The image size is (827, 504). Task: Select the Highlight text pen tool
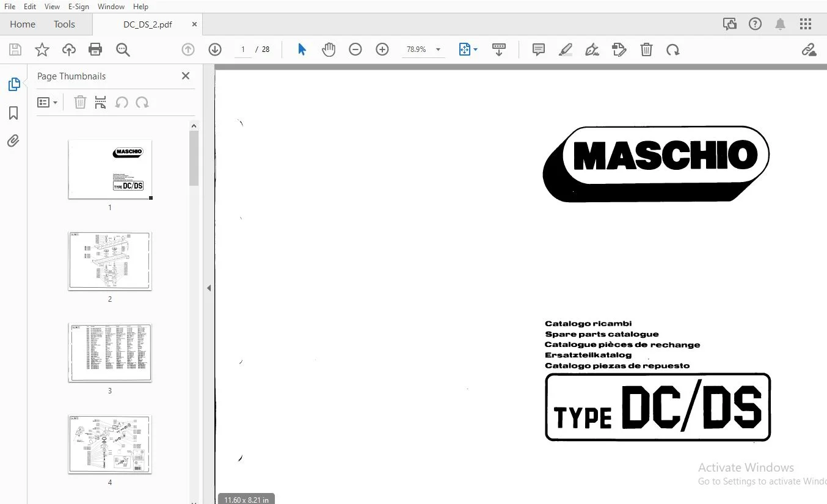tap(566, 49)
